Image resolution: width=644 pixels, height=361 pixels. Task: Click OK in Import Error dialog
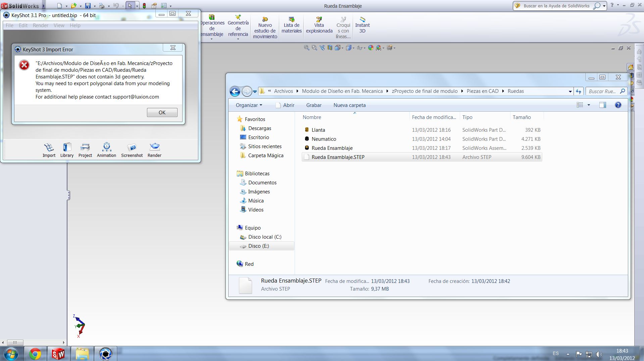click(162, 113)
